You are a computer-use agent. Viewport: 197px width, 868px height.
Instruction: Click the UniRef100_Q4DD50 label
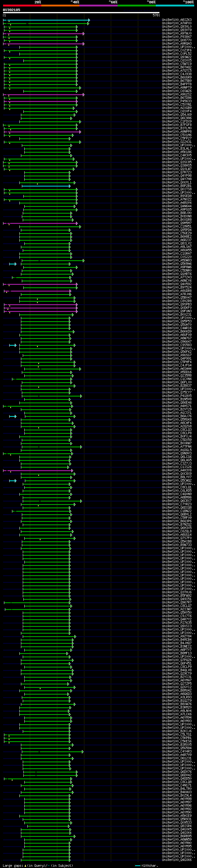pos(176,779)
